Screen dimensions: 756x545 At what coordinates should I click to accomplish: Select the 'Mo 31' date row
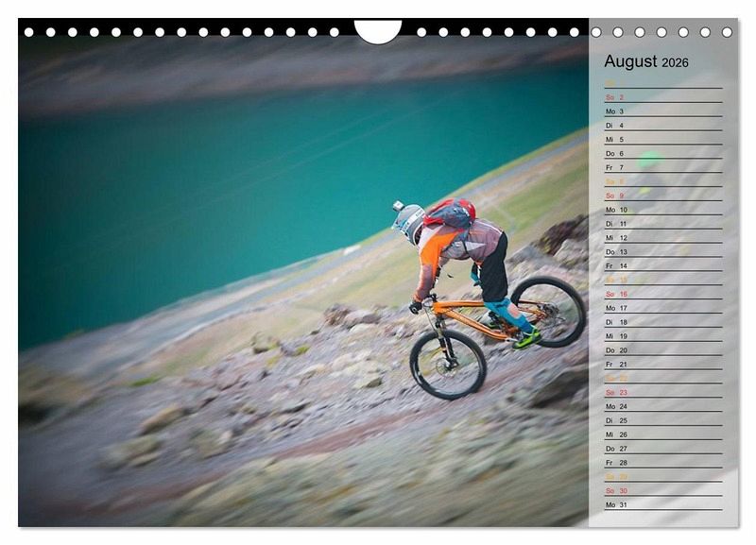(x=663, y=504)
